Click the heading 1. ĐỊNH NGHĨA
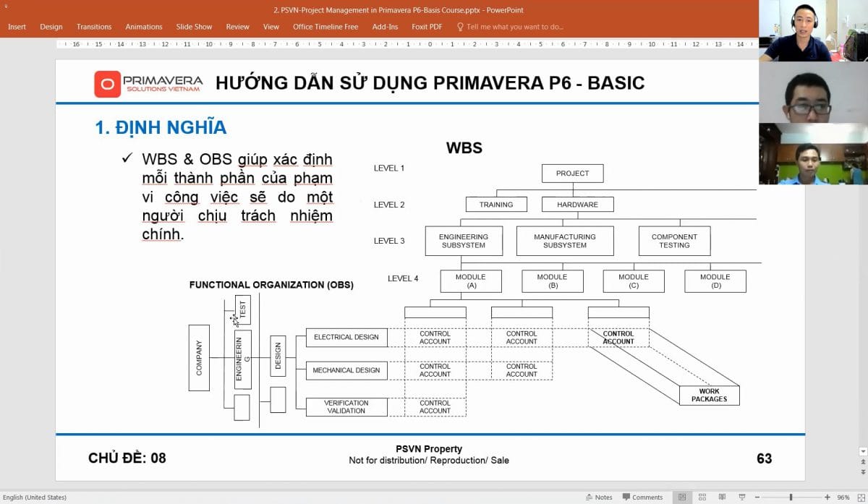The height and width of the screenshot is (504, 868). pyautogui.click(x=161, y=127)
